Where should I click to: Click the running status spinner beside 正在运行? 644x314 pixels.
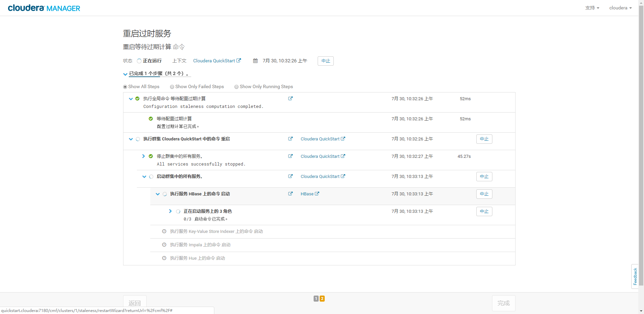[139, 61]
